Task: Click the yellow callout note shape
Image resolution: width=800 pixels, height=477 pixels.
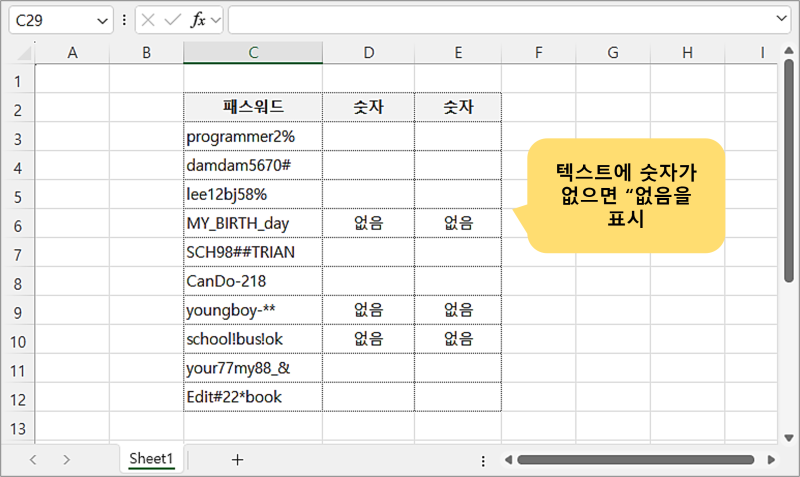Action: (624, 195)
